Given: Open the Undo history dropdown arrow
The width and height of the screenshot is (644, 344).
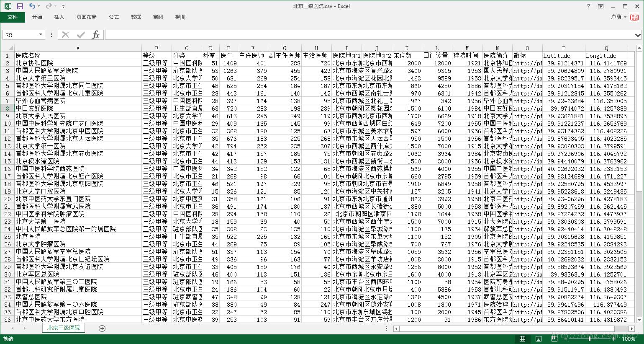Looking at the screenshot, I should point(39,6).
